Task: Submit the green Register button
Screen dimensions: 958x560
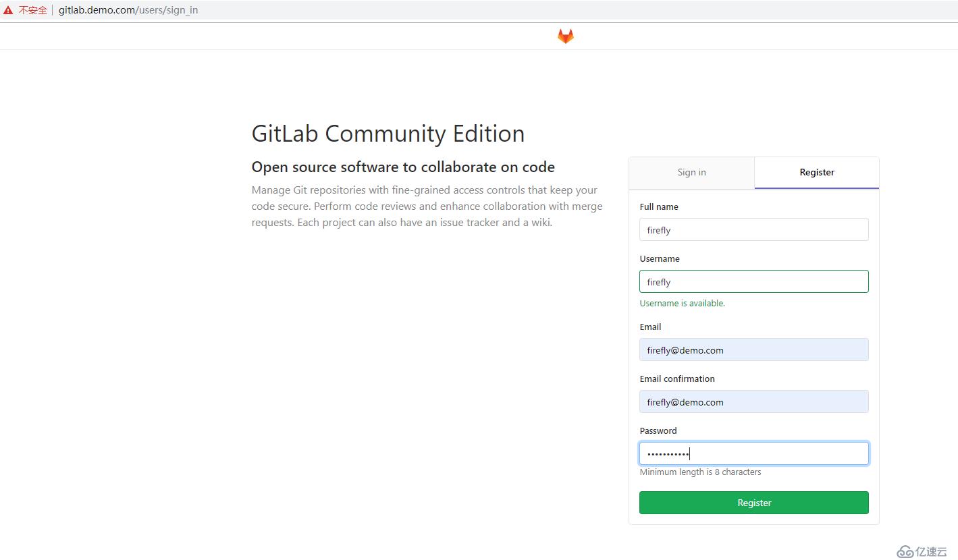Action: tap(753, 503)
